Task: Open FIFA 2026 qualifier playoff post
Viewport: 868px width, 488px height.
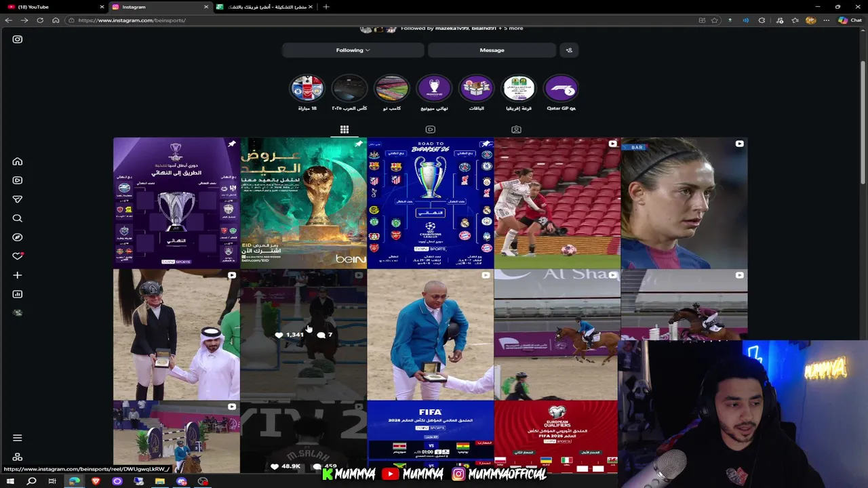Action: pos(430,436)
